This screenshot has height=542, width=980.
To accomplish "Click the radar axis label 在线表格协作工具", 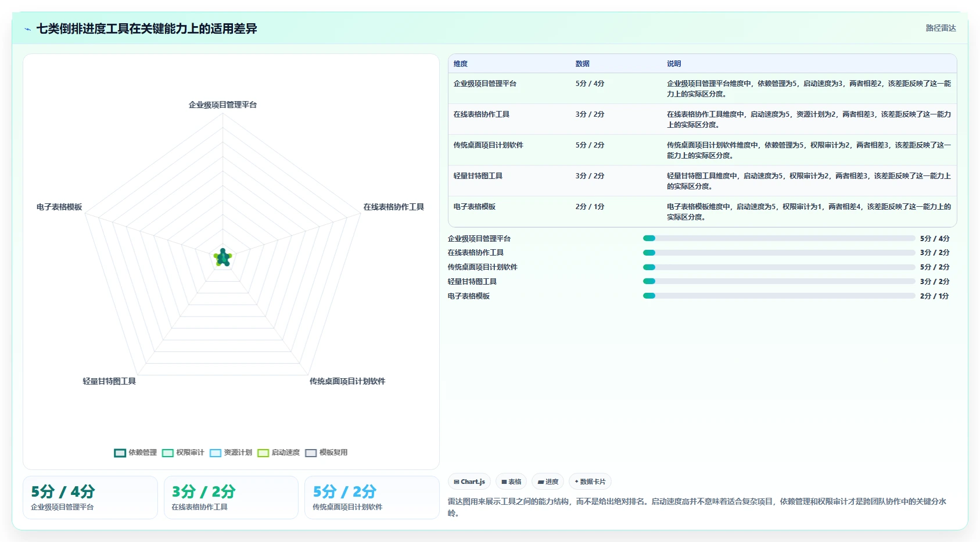I will pyautogui.click(x=394, y=207).
